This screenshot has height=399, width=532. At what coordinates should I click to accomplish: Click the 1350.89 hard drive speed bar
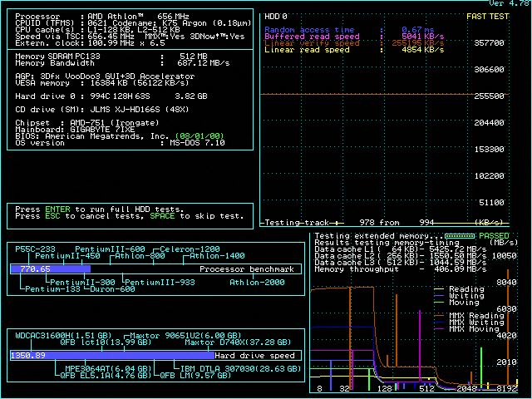112,355
